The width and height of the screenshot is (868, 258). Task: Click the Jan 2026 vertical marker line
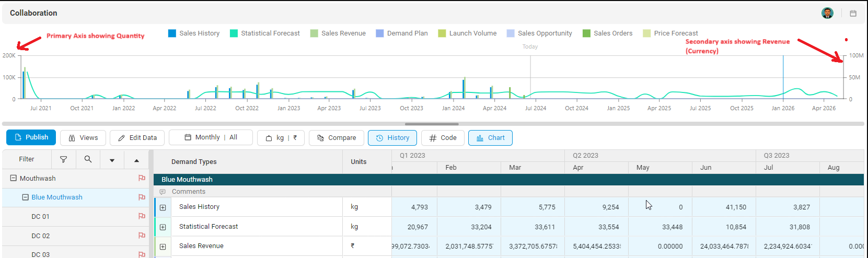pyautogui.click(x=783, y=77)
